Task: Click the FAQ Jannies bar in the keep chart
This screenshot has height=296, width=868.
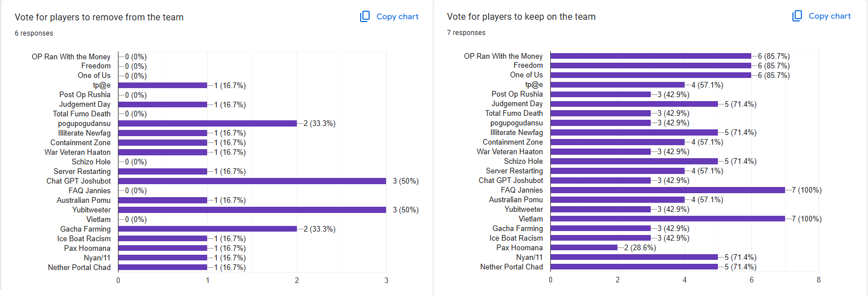Action: click(667, 190)
